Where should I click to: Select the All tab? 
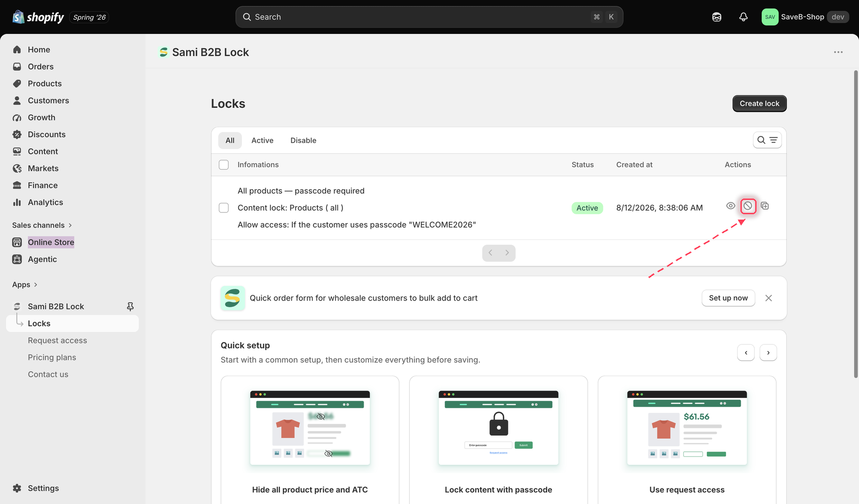coord(230,140)
